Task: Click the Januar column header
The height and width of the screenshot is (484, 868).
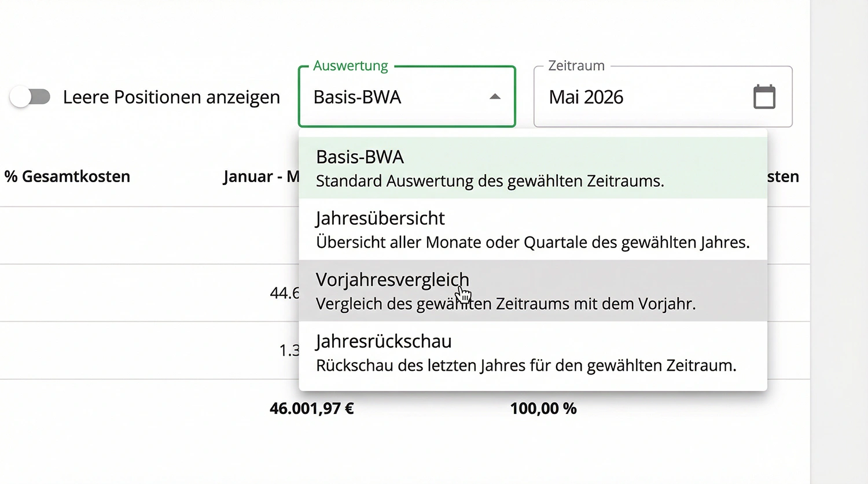Action: coord(260,176)
